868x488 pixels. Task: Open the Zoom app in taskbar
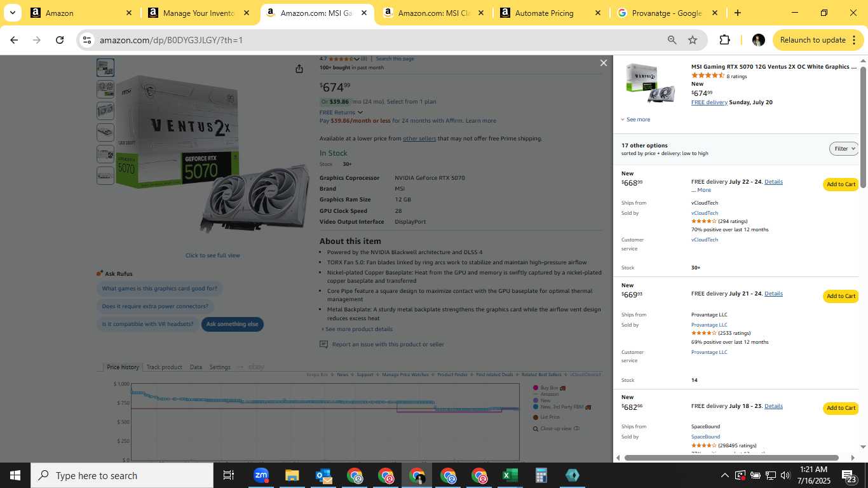pos(261,475)
